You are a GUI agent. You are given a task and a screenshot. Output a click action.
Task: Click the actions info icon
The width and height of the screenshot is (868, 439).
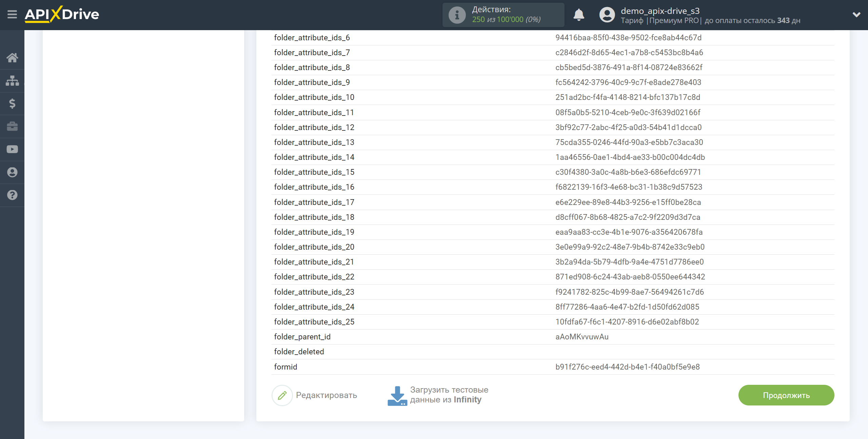(457, 15)
